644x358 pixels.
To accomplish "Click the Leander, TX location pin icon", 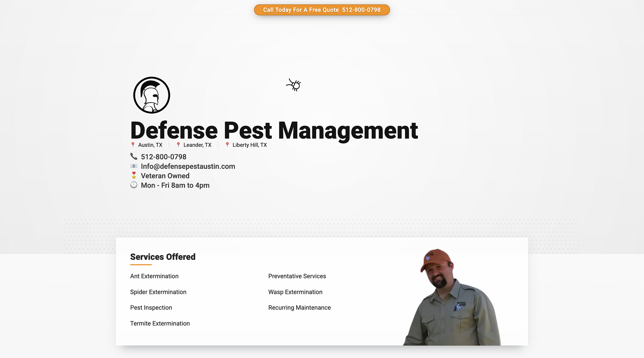I will 178,145.
